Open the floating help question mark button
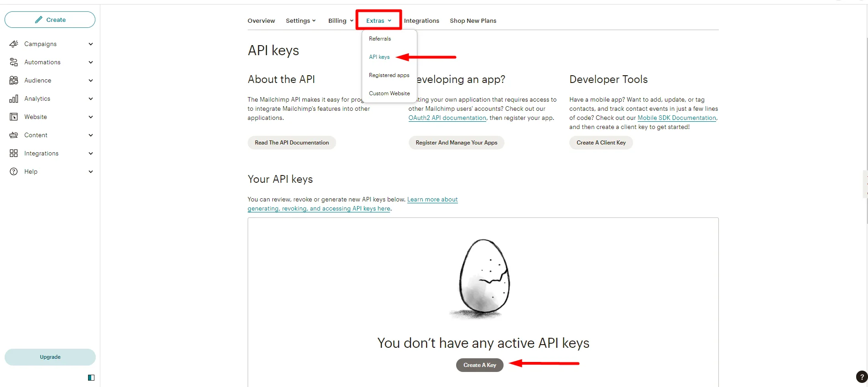 (x=862, y=377)
